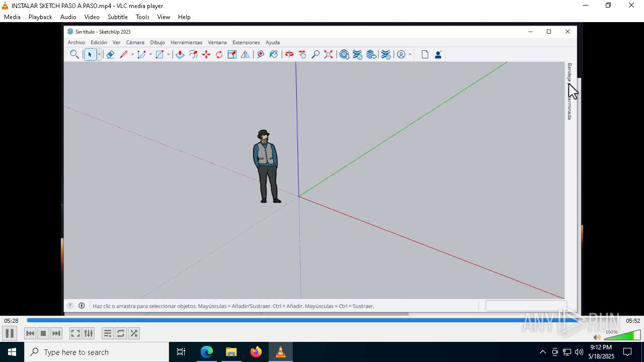Screen dimensions: 644x362
Task: Open the Extensiones menu
Action: point(246,42)
